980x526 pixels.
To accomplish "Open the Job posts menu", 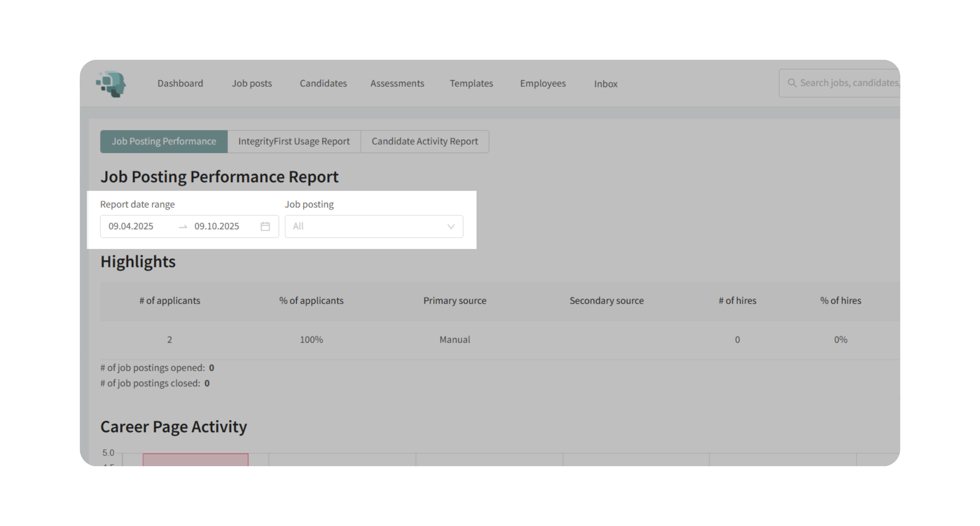I will pos(252,83).
